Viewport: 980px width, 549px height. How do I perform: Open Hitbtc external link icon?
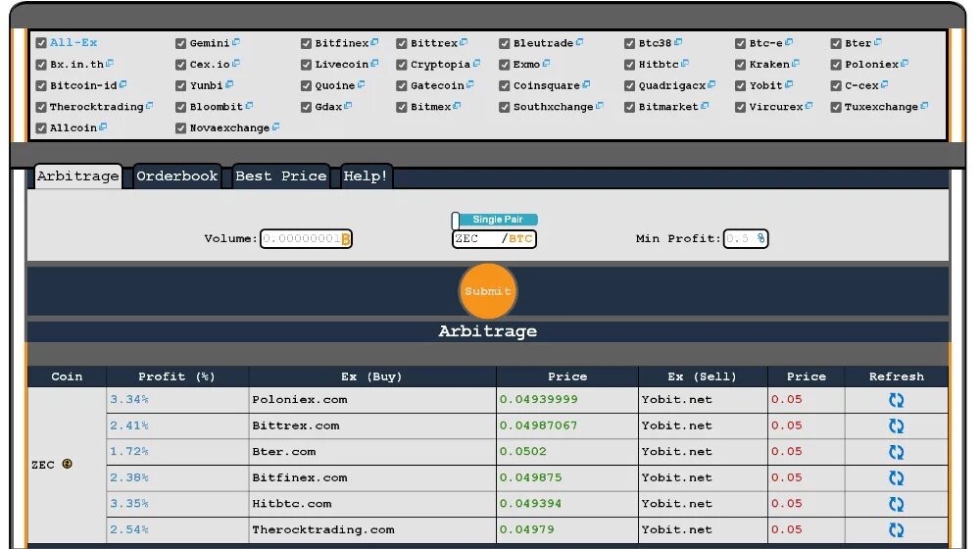point(684,64)
